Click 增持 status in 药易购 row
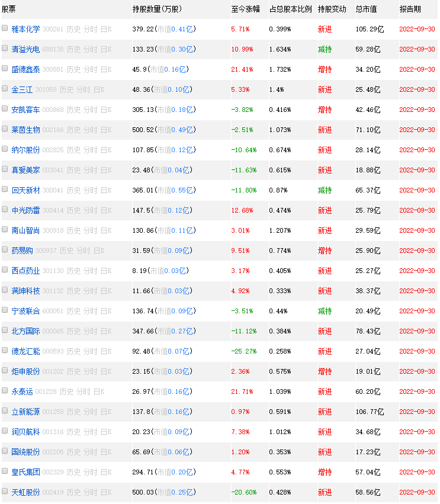 click(x=325, y=251)
